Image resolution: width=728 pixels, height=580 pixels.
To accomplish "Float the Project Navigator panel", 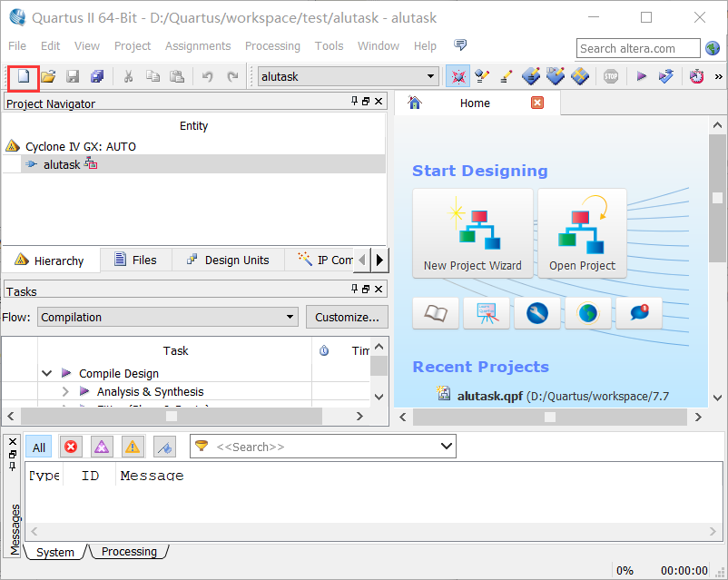I will (366, 101).
